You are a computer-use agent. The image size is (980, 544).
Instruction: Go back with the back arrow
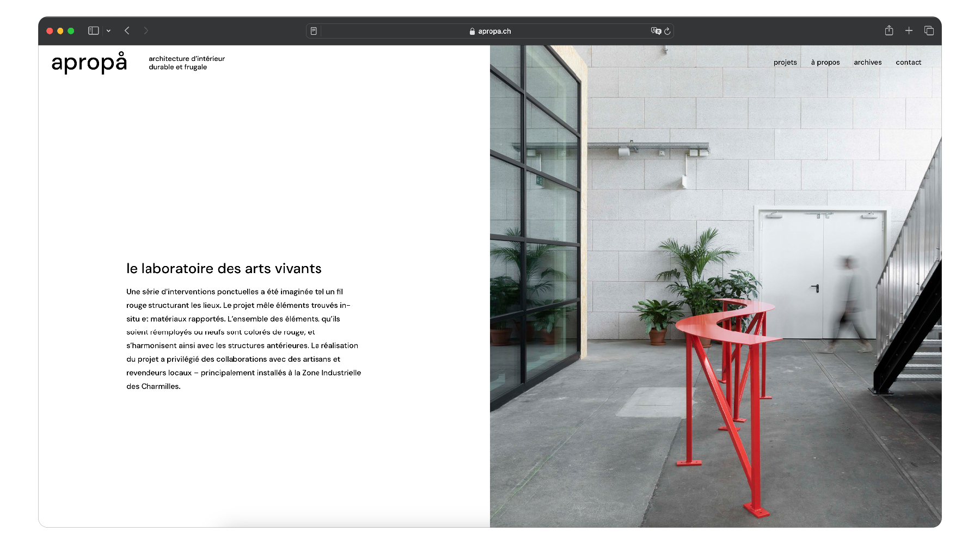click(x=127, y=31)
